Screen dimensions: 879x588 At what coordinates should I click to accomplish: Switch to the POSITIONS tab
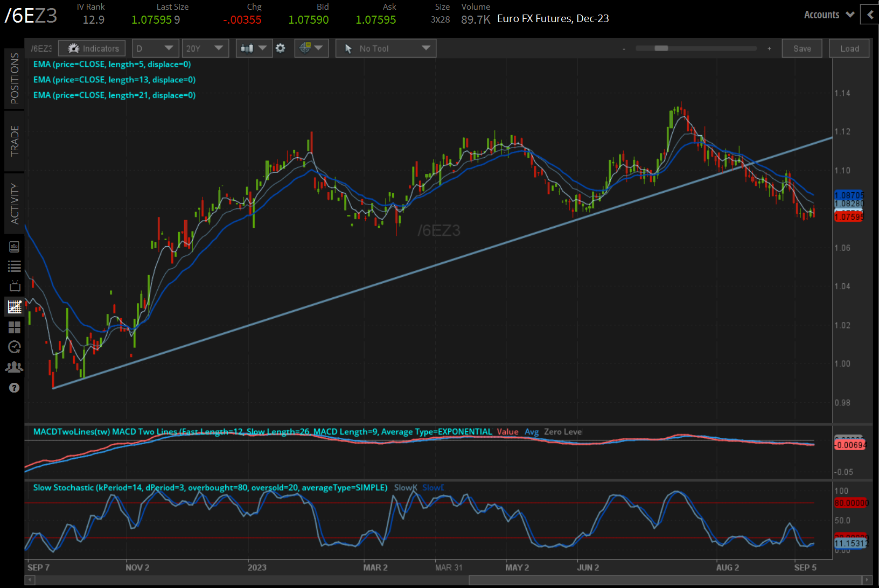15,79
